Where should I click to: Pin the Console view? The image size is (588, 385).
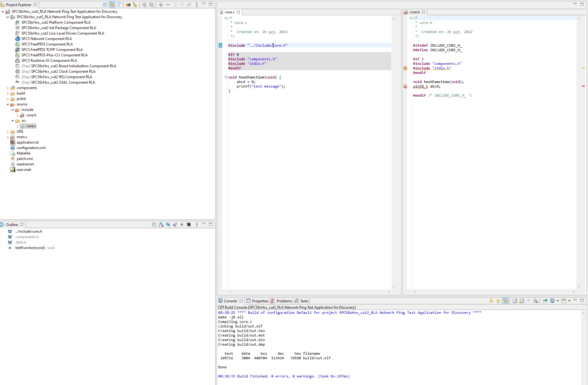[x=545, y=301]
